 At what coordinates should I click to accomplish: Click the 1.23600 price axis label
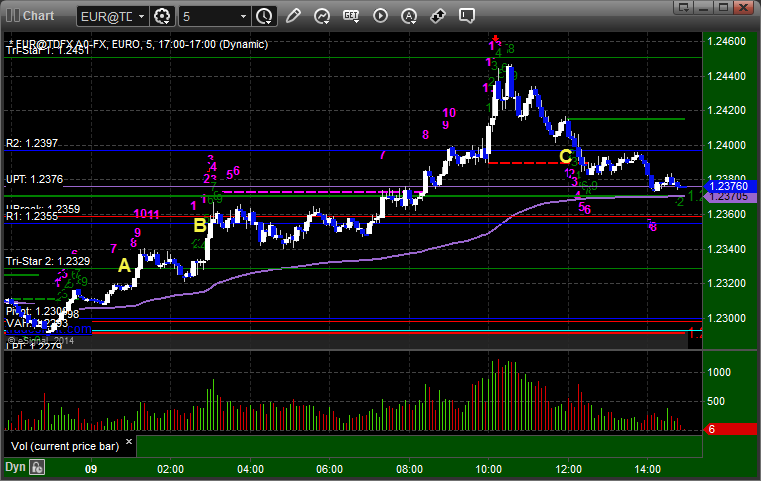727,214
